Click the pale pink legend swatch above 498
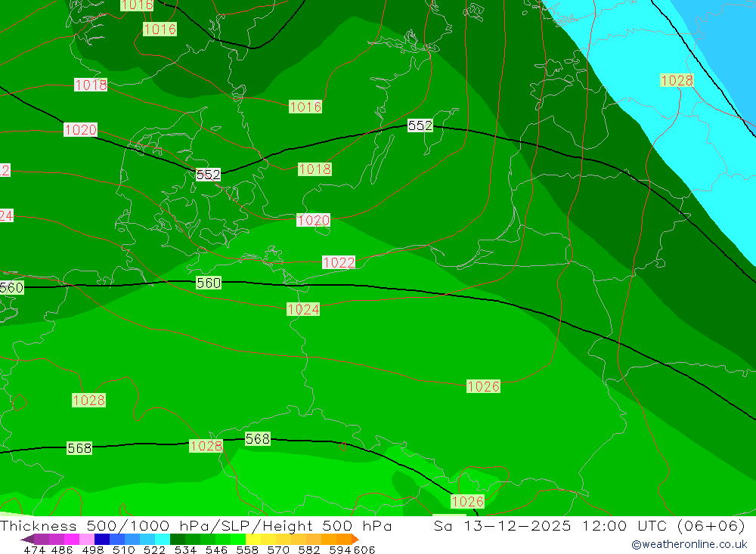 pos(87,539)
